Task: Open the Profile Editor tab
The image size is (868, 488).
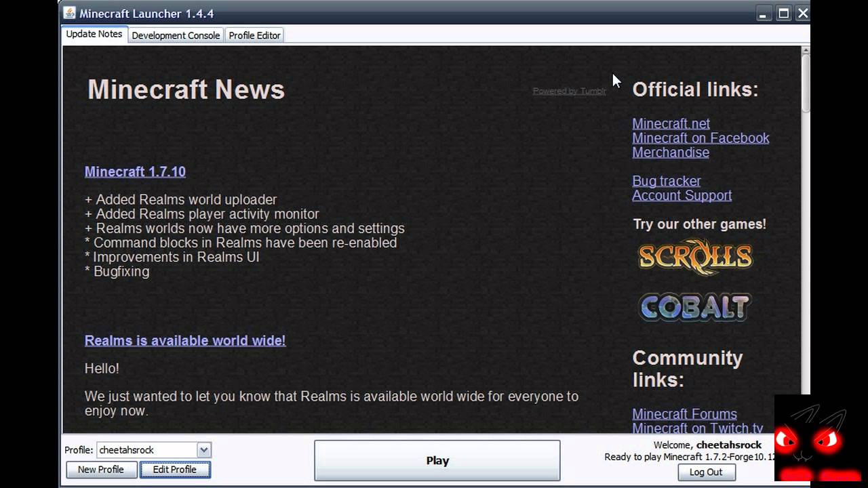Action: click(254, 35)
